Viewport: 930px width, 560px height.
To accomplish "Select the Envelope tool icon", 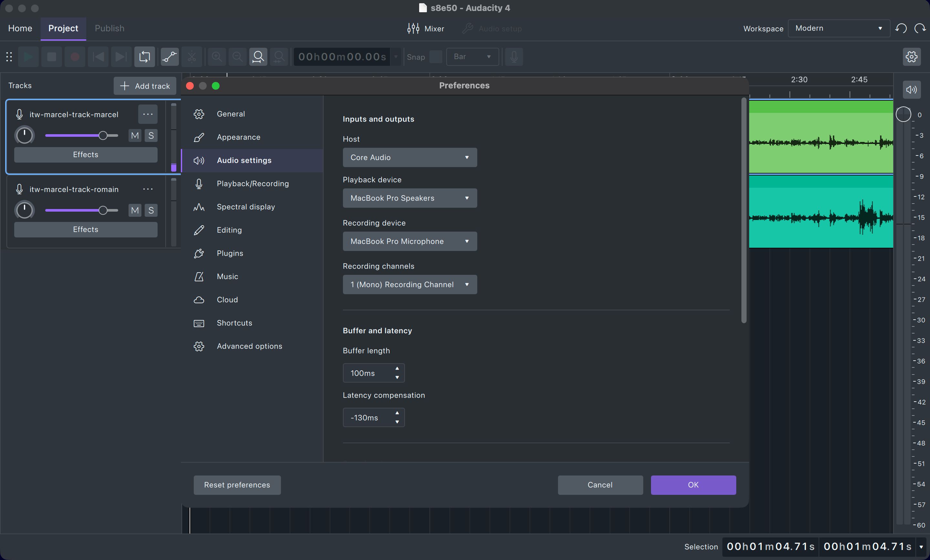I will (x=169, y=56).
